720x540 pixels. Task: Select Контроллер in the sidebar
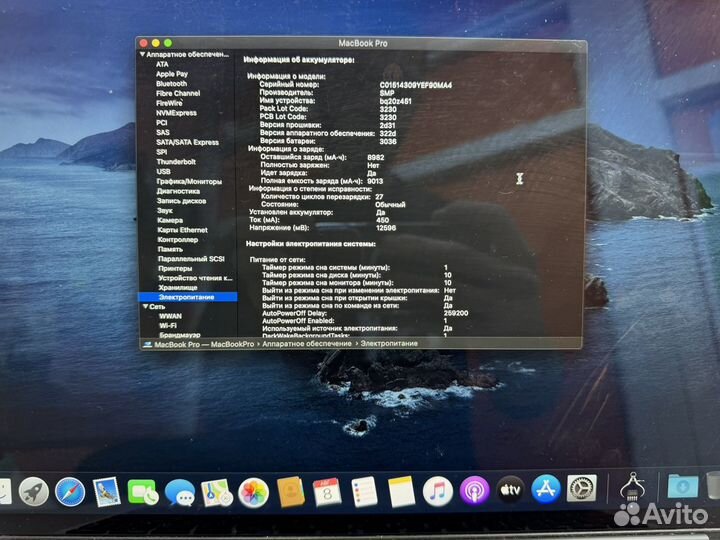click(x=178, y=240)
